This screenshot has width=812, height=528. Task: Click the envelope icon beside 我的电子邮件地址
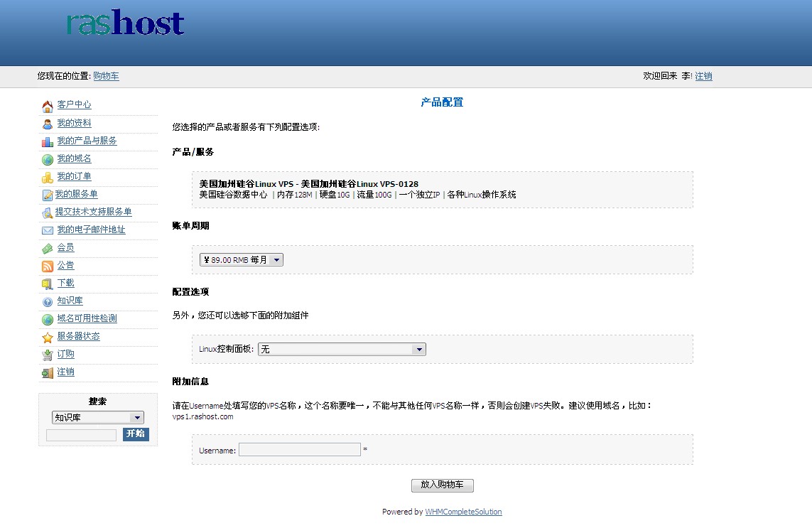point(47,230)
